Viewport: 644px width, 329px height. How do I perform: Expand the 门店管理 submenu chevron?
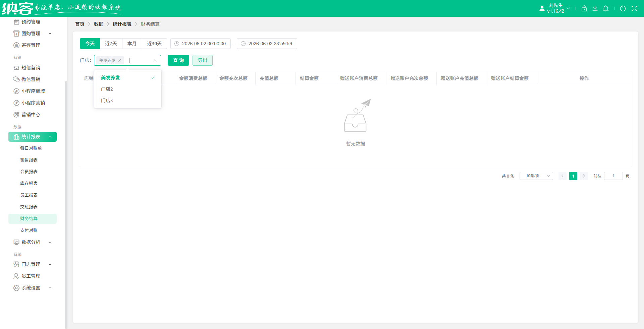pos(50,264)
